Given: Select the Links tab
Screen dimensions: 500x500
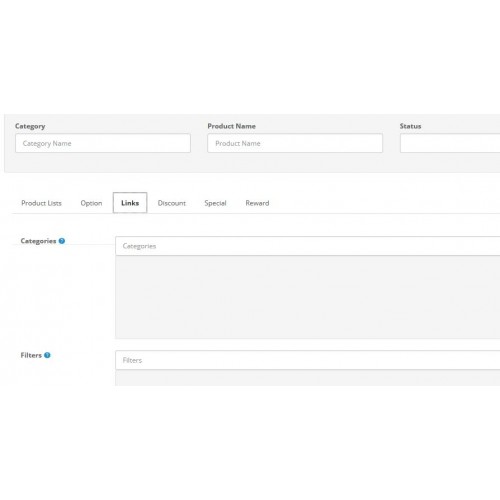Looking at the screenshot, I should [130, 203].
